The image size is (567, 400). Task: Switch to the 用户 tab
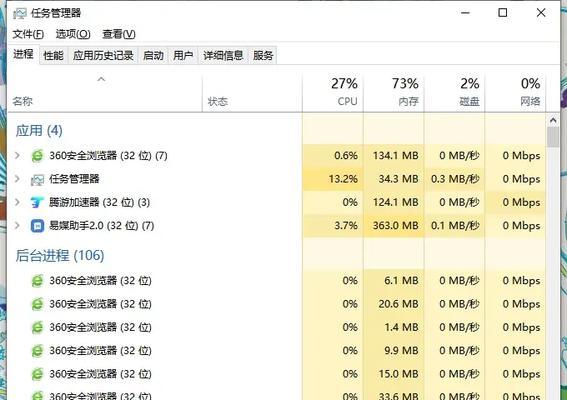183,56
